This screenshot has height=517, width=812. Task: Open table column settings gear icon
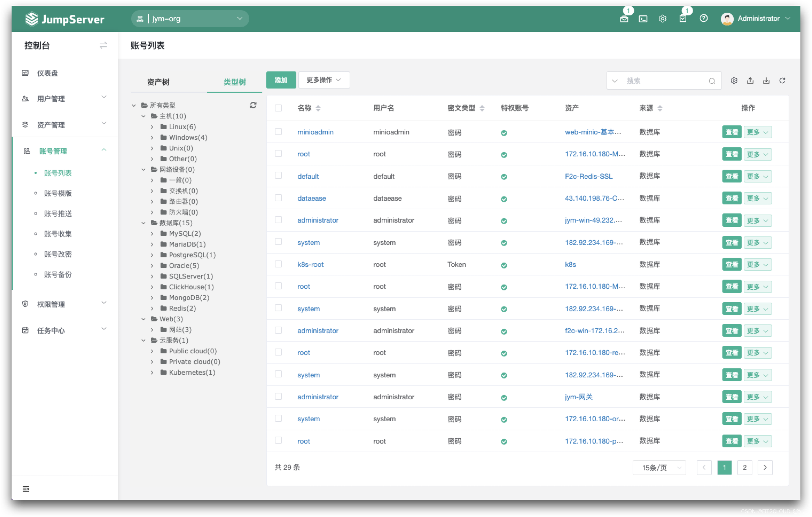pos(734,81)
